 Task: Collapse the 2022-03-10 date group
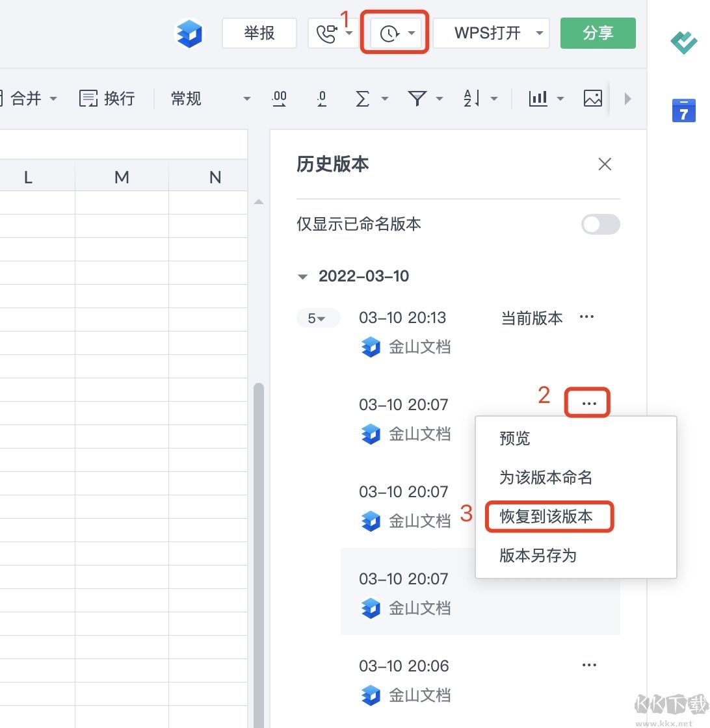[302, 277]
